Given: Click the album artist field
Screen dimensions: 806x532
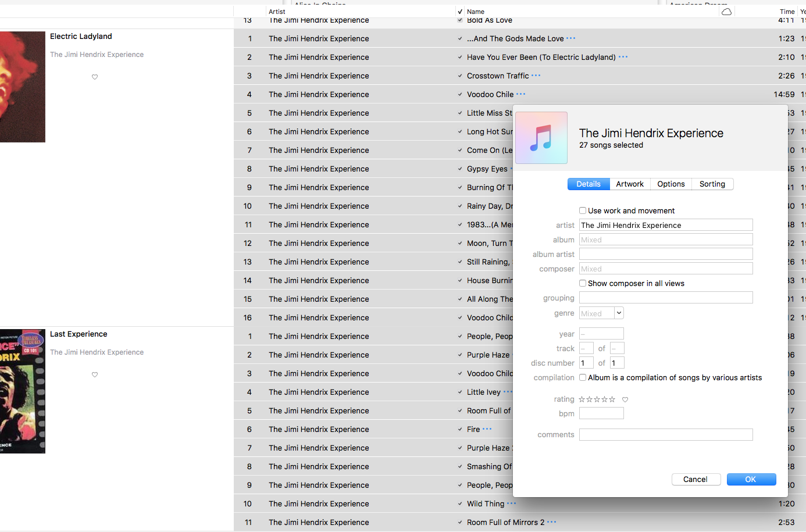Looking at the screenshot, I should tap(666, 254).
